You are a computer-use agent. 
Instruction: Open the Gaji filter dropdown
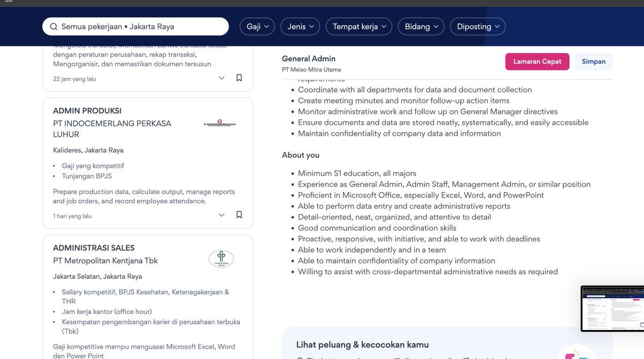pos(258,27)
